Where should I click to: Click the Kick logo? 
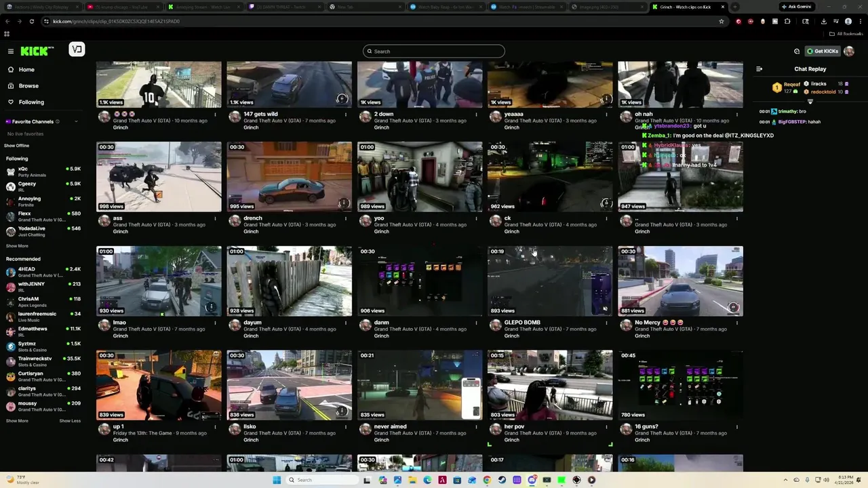[37, 51]
